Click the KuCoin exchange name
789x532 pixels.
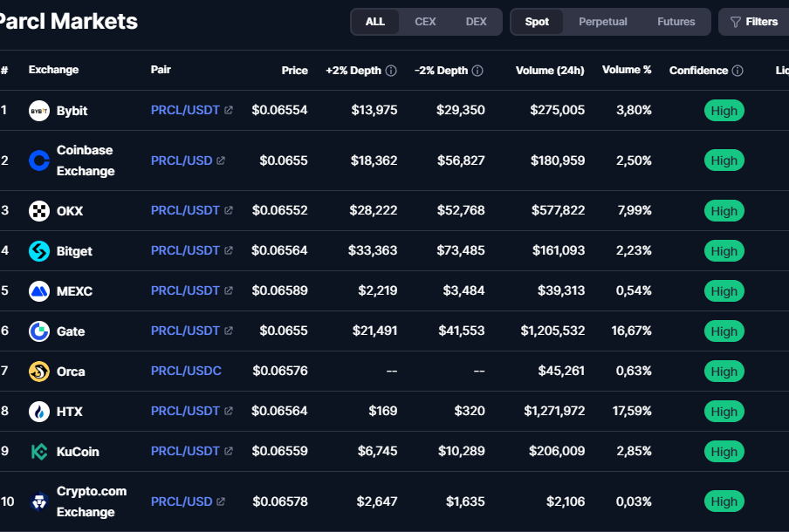(x=78, y=452)
